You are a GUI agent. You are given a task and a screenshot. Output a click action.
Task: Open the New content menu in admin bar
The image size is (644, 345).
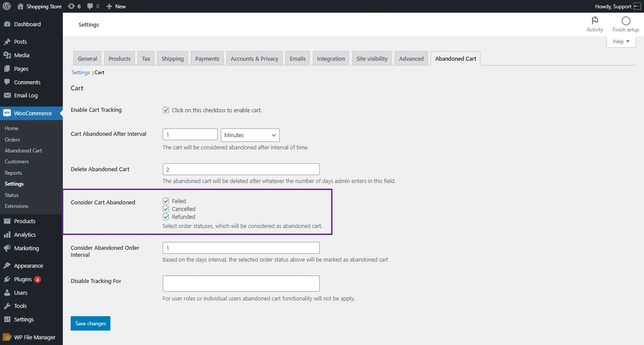116,7
